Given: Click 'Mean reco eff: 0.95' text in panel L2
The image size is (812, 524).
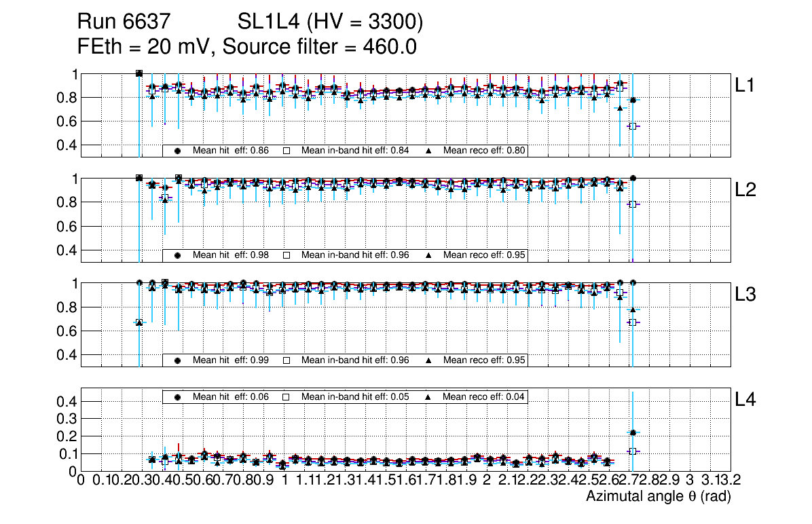Looking at the screenshot, I should (x=484, y=255).
